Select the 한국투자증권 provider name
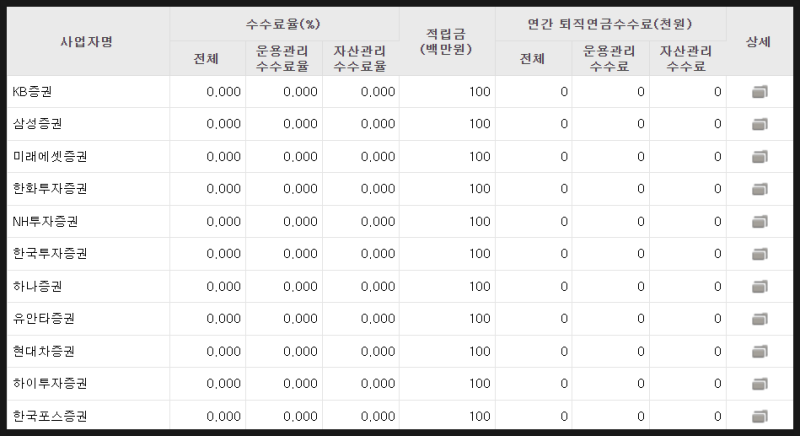800x436 pixels. pyautogui.click(x=50, y=253)
